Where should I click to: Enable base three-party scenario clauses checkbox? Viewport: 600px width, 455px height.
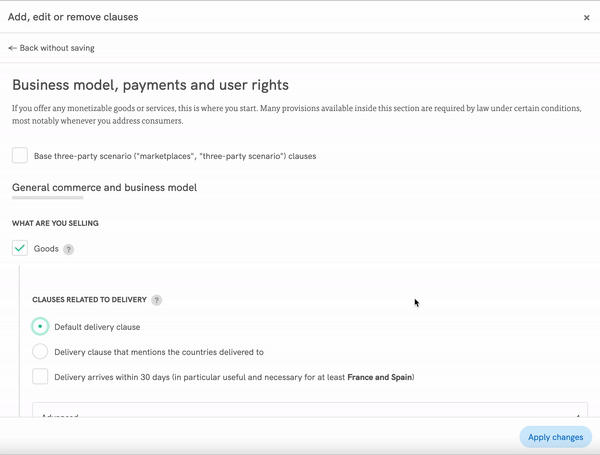click(20, 156)
